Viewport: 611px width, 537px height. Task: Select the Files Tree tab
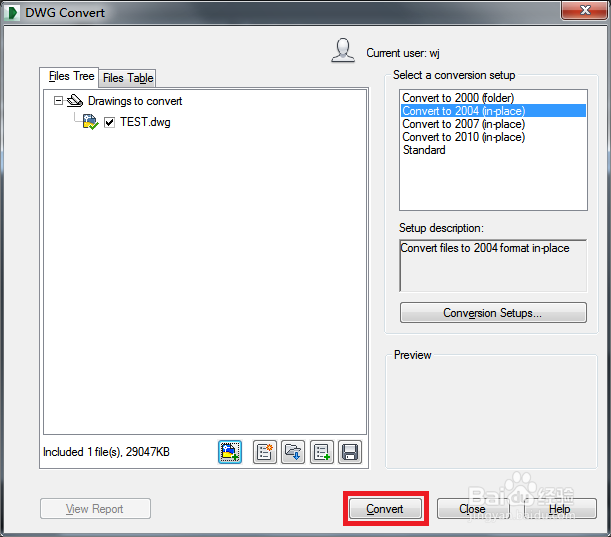pyautogui.click(x=71, y=76)
